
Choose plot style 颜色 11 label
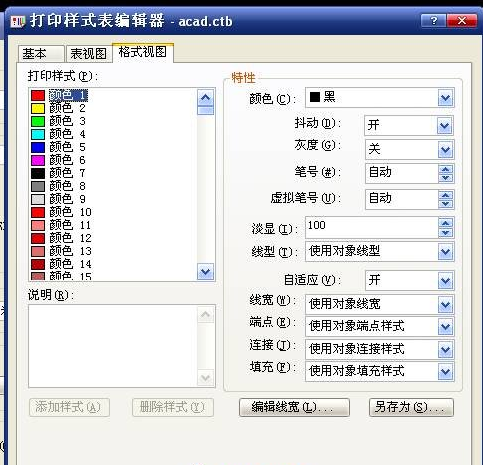(70, 225)
